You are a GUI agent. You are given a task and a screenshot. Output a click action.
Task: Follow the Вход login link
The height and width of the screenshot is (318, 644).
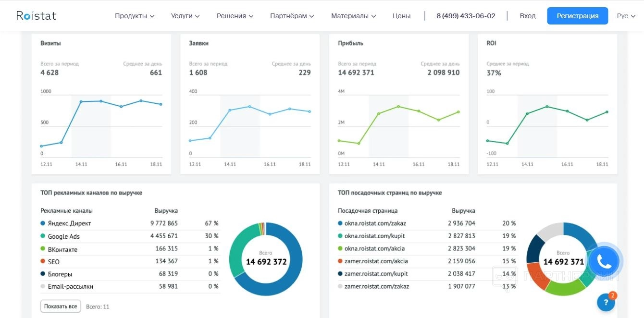pyautogui.click(x=528, y=16)
